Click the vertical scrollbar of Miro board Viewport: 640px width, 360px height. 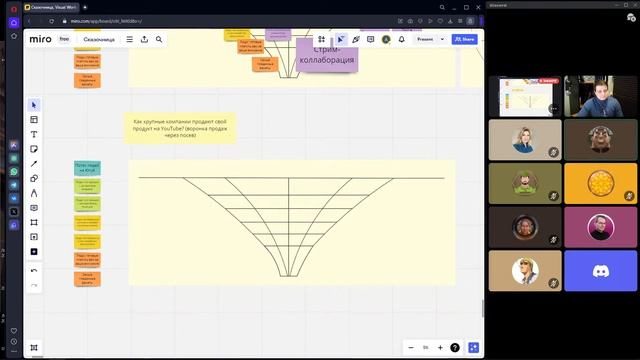pos(482,308)
